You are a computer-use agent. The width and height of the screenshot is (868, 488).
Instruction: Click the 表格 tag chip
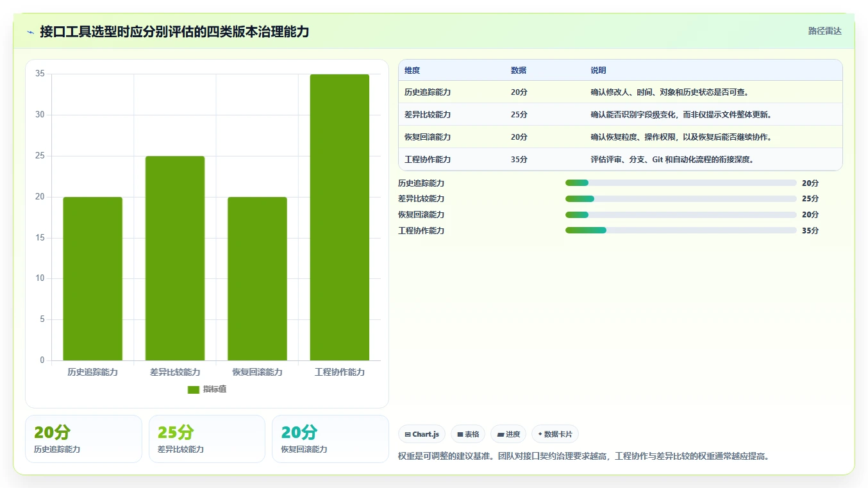coord(468,434)
